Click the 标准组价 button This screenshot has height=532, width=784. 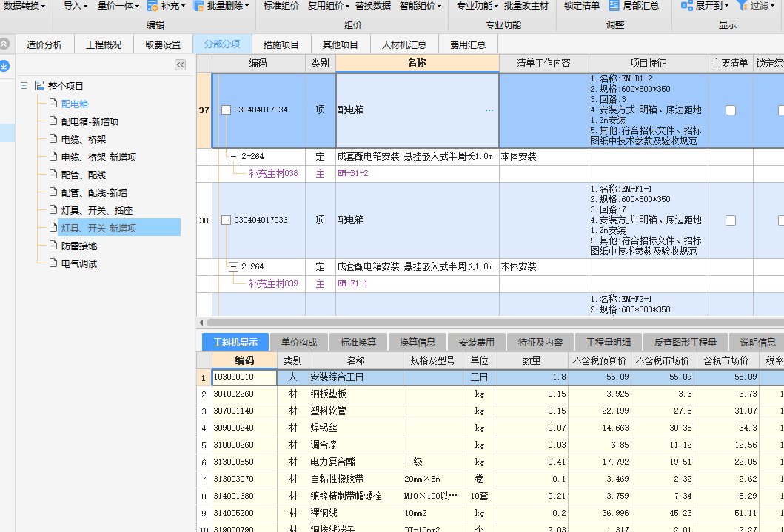click(x=281, y=6)
